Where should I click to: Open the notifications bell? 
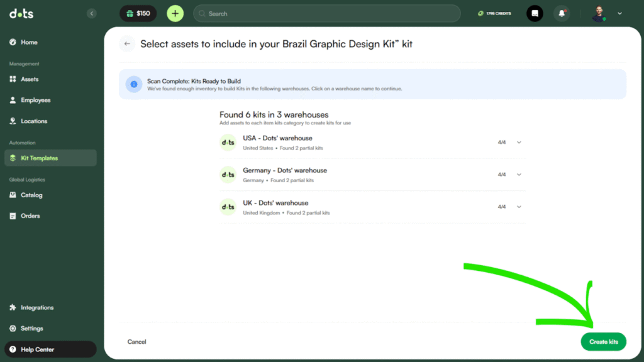[562, 13]
